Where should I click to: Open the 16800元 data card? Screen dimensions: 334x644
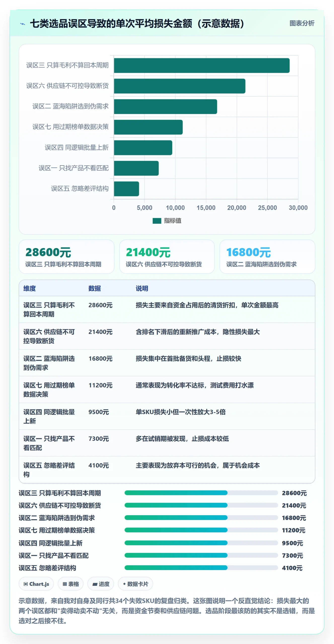point(267,257)
